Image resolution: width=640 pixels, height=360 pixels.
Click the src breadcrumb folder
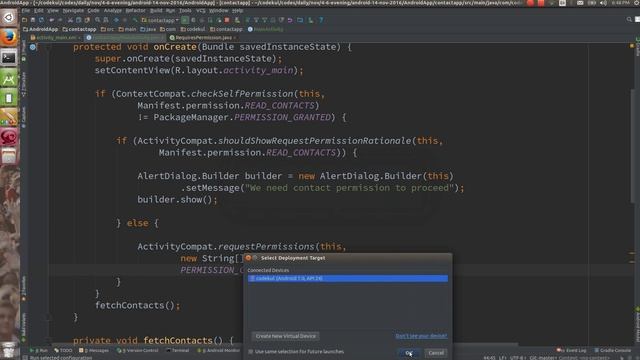click(x=107, y=29)
